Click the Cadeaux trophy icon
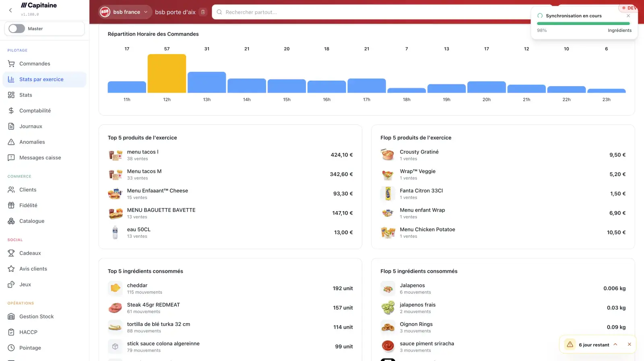This screenshot has height=361, width=644. click(11, 253)
